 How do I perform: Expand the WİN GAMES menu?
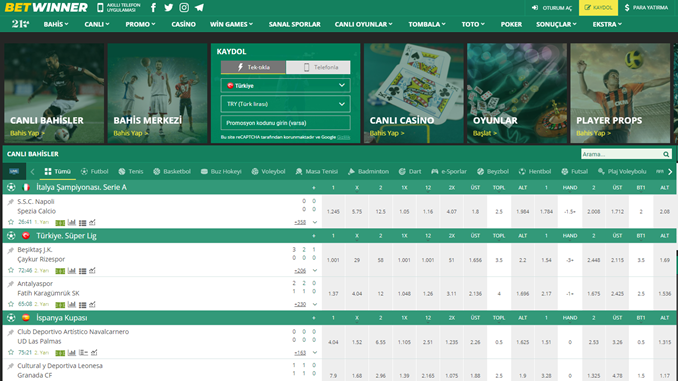click(x=231, y=24)
